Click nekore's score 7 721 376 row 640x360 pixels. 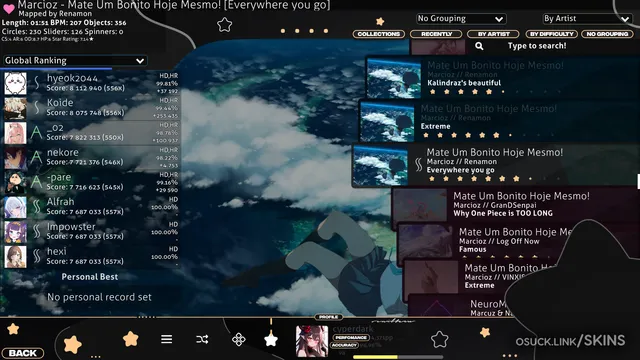point(91,158)
